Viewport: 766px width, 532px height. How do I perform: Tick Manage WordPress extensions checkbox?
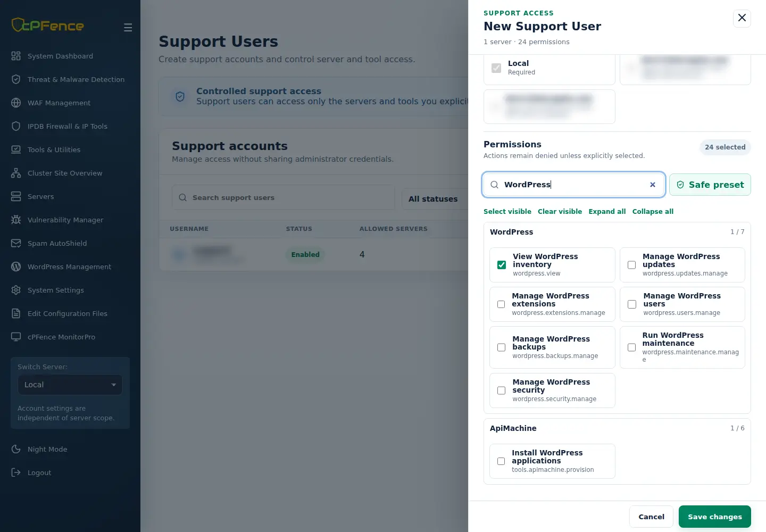click(501, 304)
